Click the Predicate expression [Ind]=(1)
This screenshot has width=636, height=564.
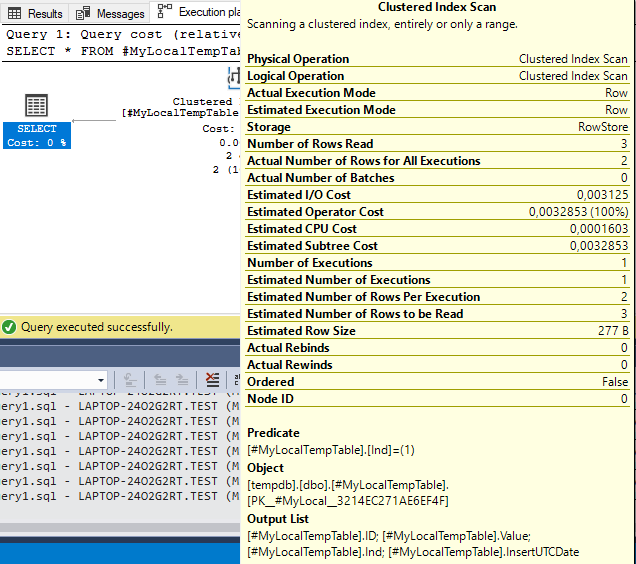(331, 450)
